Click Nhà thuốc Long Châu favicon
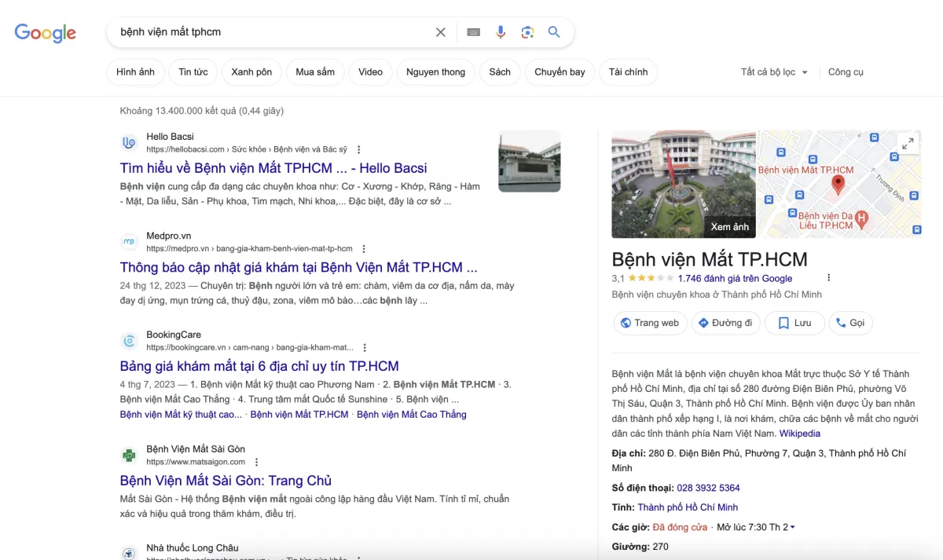 [129, 553]
